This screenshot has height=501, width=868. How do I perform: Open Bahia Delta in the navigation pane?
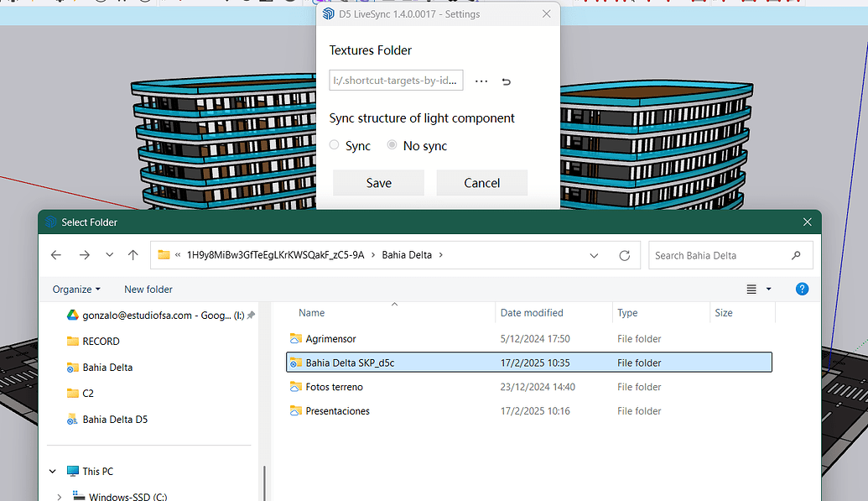coord(107,368)
